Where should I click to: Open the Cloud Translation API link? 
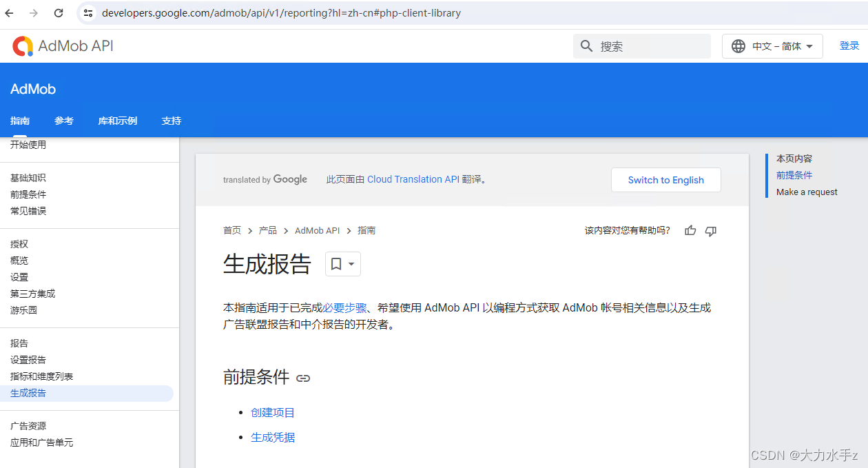(x=413, y=179)
